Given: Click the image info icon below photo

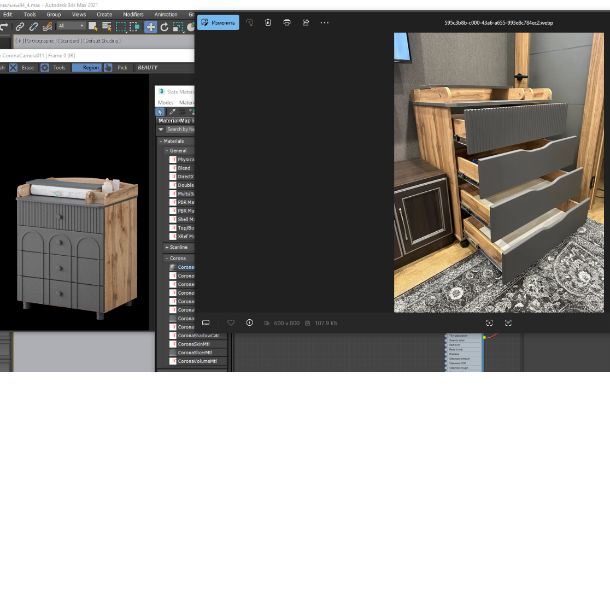Looking at the screenshot, I should [x=249, y=323].
